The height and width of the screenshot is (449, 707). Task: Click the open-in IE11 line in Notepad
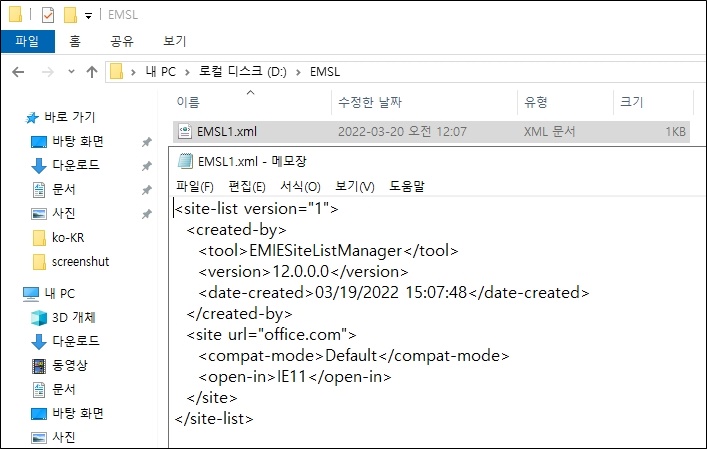295,377
